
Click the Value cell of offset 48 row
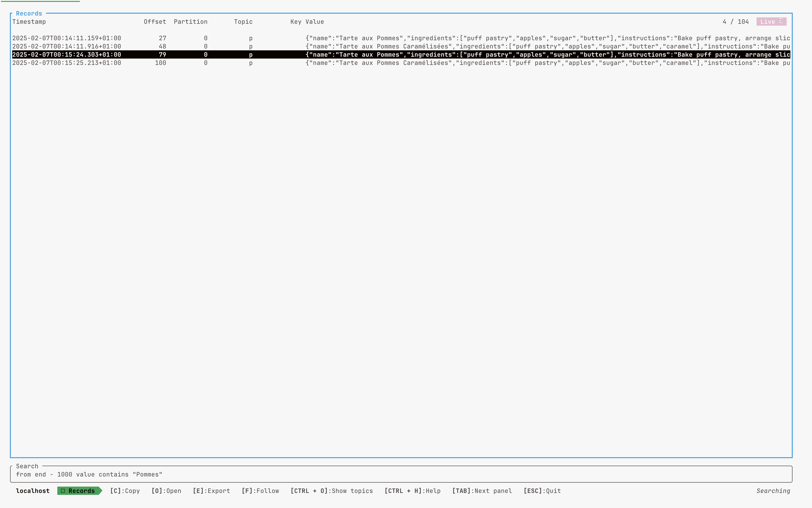pos(548,46)
